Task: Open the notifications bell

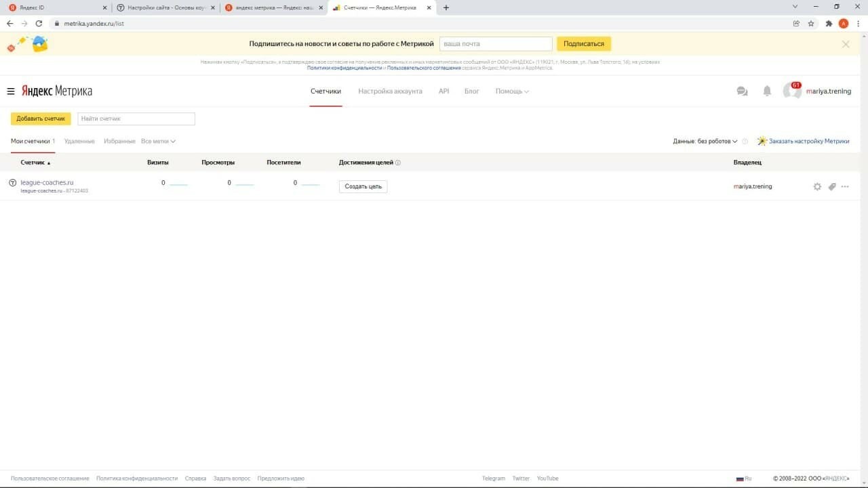Action: pos(767,91)
